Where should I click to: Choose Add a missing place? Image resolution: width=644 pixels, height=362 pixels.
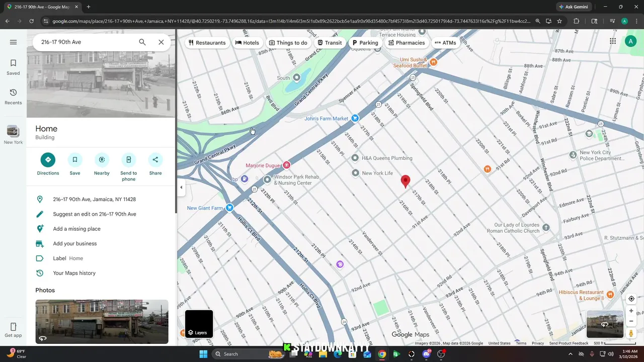coord(101,229)
